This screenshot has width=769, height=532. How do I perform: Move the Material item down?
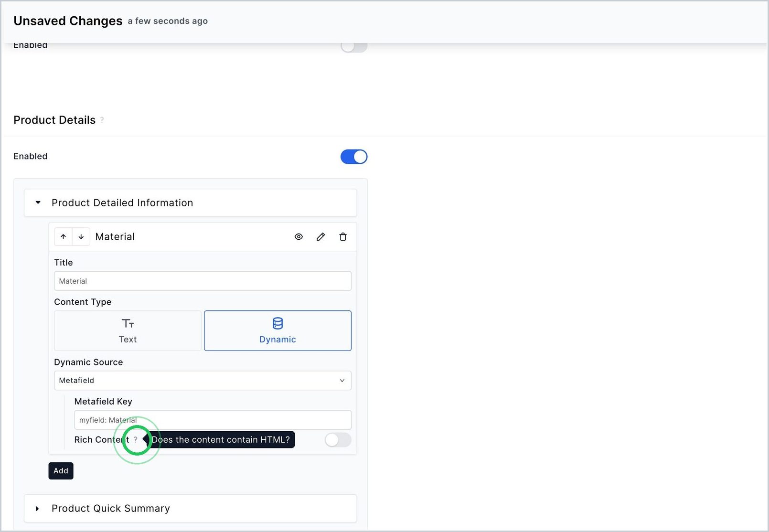pyautogui.click(x=81, y=237)
